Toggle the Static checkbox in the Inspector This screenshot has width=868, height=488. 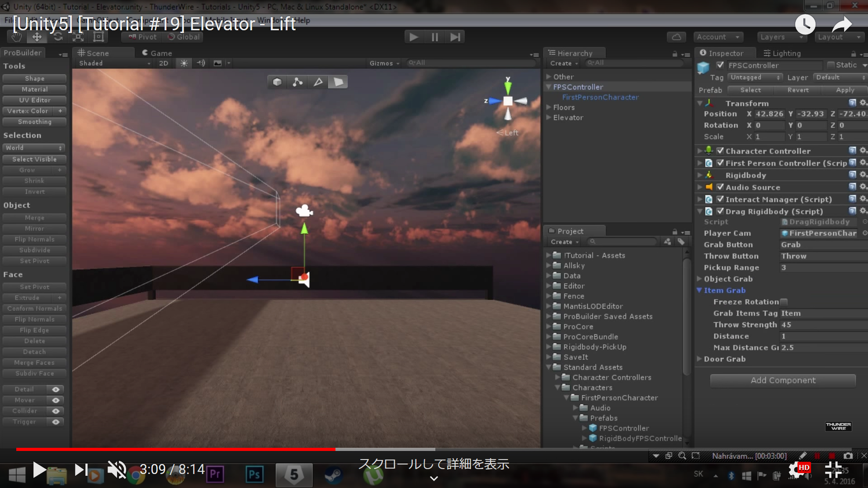pyautogui.click(x=831, y=65)
